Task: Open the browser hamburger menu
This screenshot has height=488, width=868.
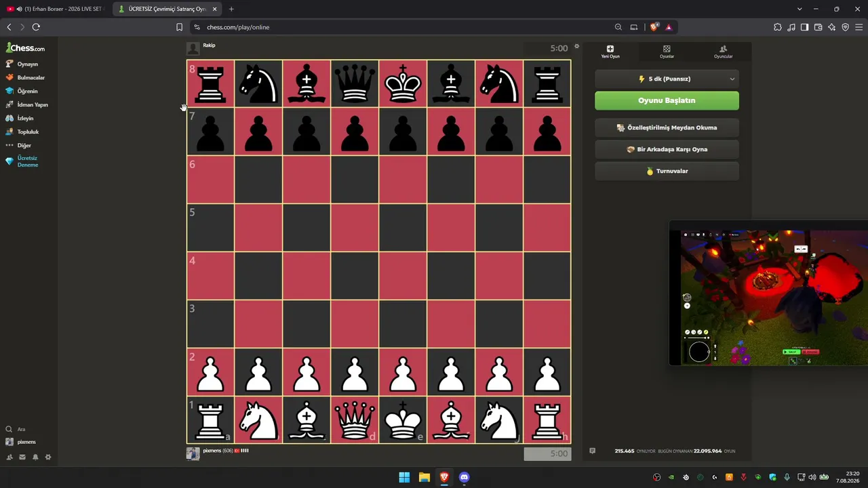Action: (x=859, y=27)
